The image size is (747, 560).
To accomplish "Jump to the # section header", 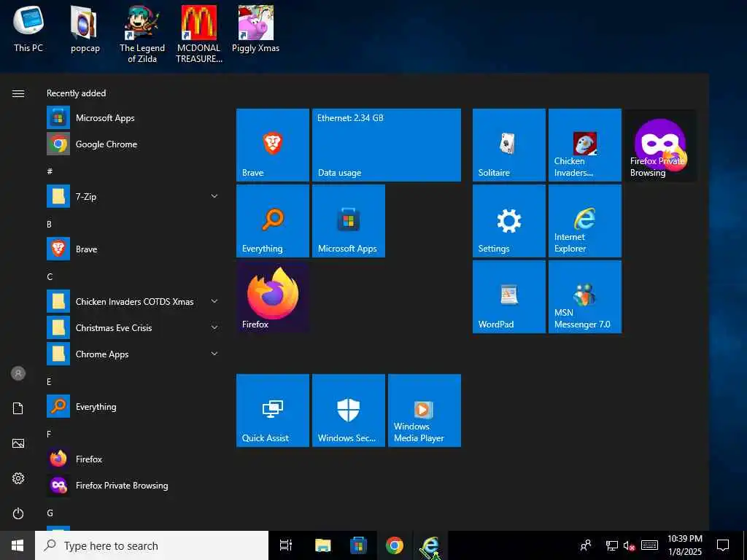I will (x=50, y=171).
